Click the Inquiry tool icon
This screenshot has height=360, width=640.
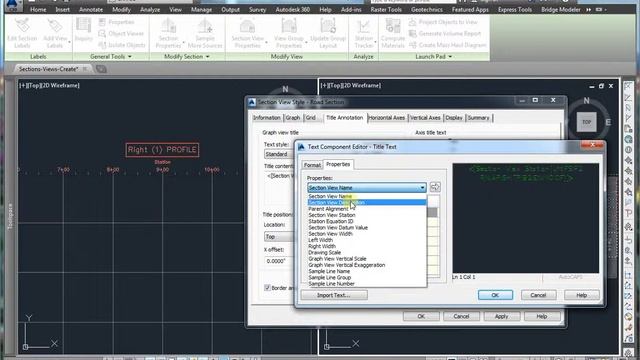click(x=83, y=25)
